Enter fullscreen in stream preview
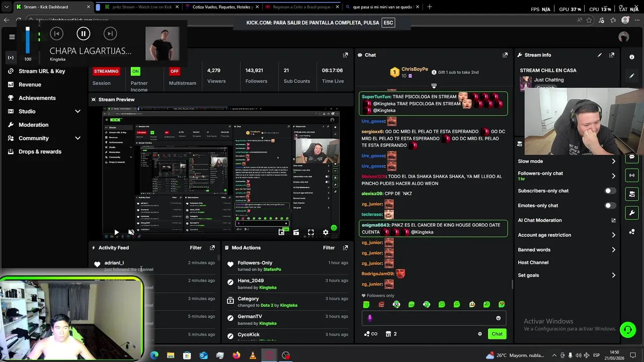 pos(311,232)
